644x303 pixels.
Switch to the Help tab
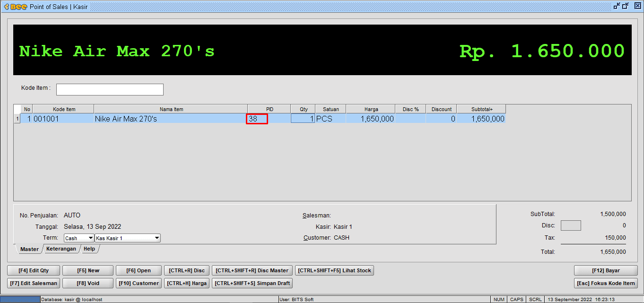point(89,249)
